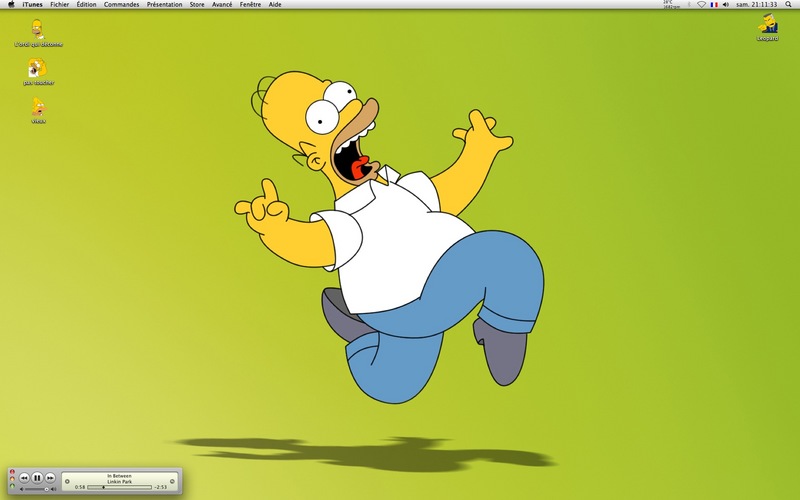This screenshot has height=500, width=800.
Task: Open the Wi-Fi AirPort status menu
Action: coord(702,5)
